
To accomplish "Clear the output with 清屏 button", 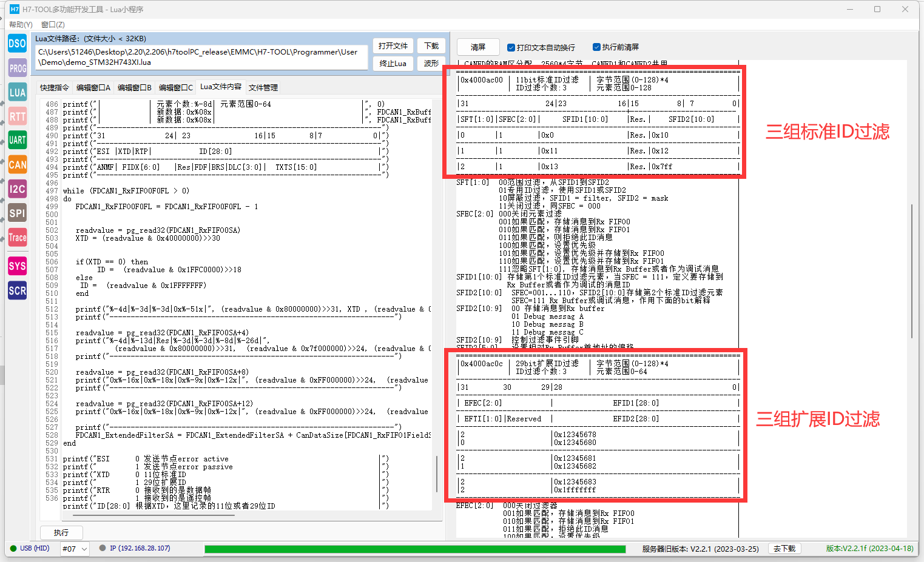I will pos(478,47).
